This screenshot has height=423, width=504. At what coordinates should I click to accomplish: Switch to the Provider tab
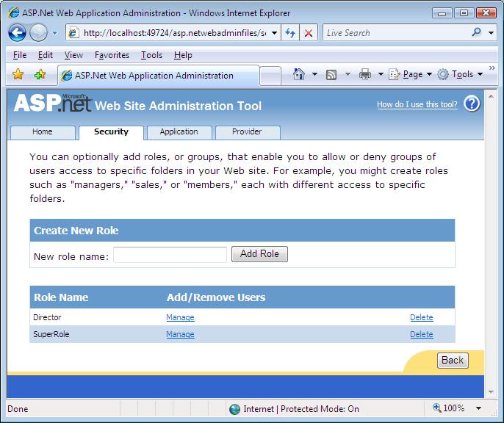click(247, 132)
